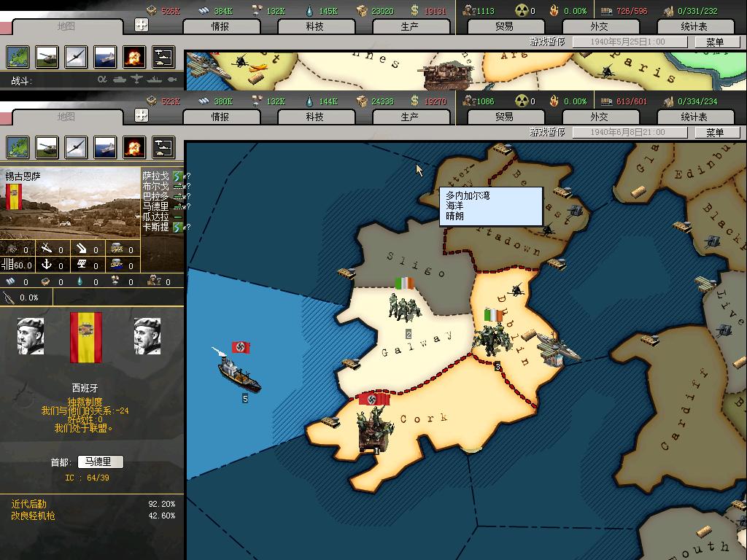Click the 改良轻机枪 research entry
The width and height of the screenshot is (747, 560).
(x=33, y=516)
